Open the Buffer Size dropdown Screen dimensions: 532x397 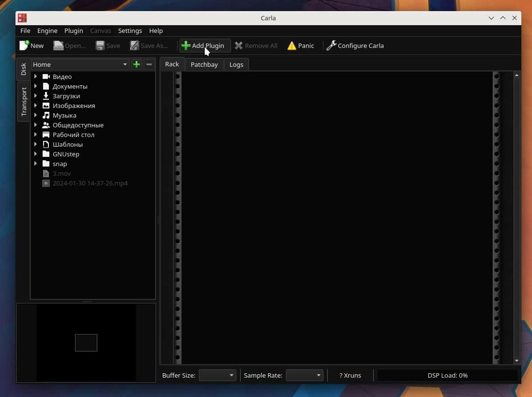click(217, 375)
